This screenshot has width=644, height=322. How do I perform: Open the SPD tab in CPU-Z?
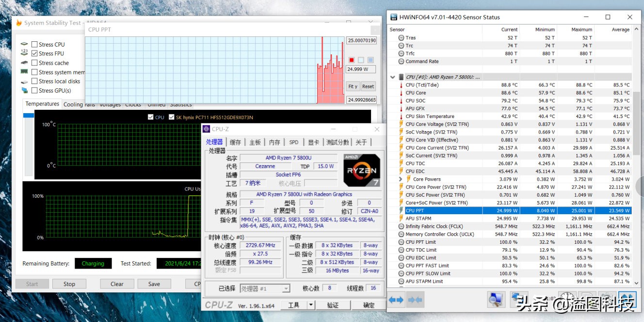click(x=294, y=142)
